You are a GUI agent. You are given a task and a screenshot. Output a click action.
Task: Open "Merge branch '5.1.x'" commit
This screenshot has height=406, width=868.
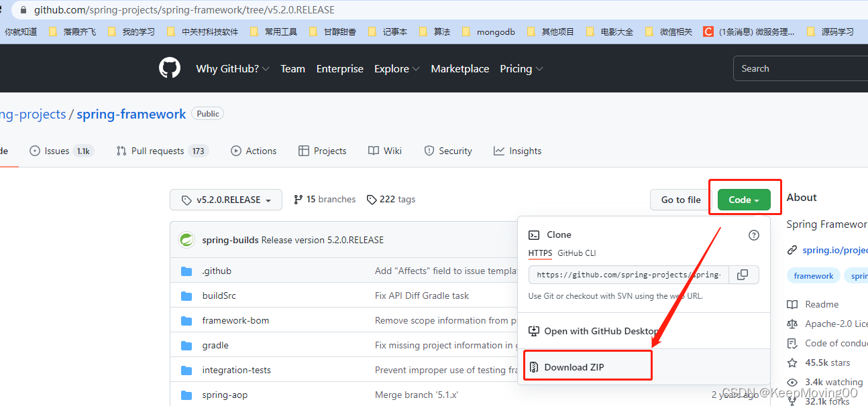click(417, 395)
